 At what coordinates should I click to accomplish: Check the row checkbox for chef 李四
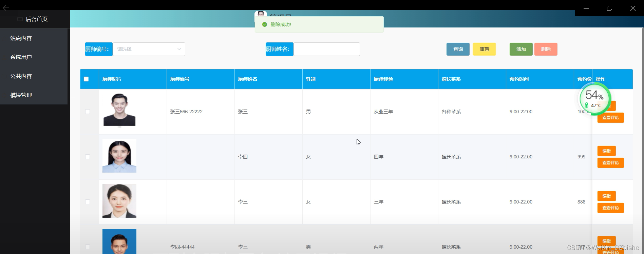tap(88, 157)
